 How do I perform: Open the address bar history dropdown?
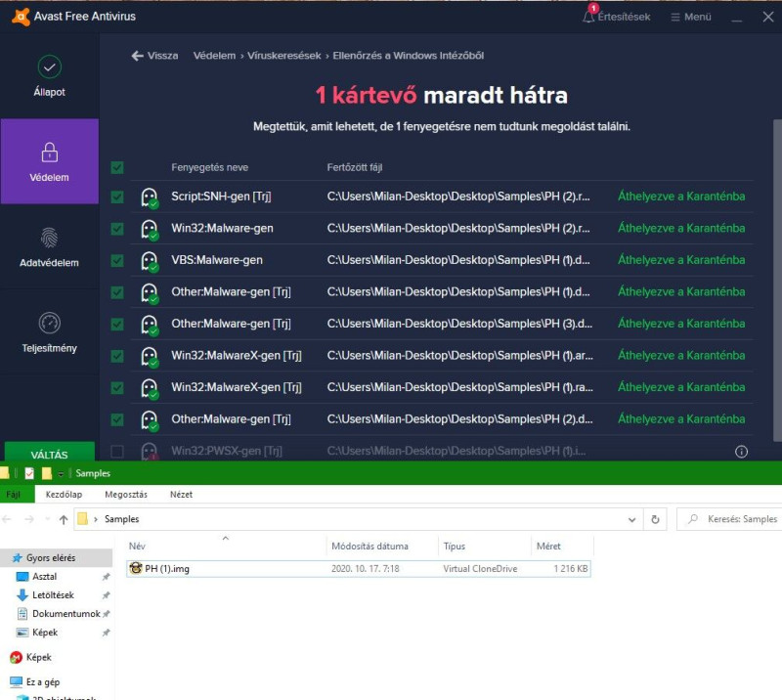pos(631,519)
